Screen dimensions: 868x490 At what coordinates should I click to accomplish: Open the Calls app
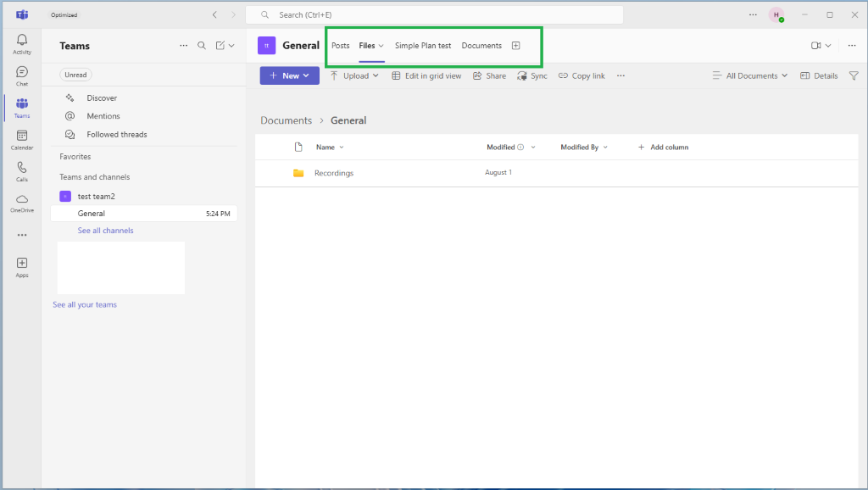22,171
